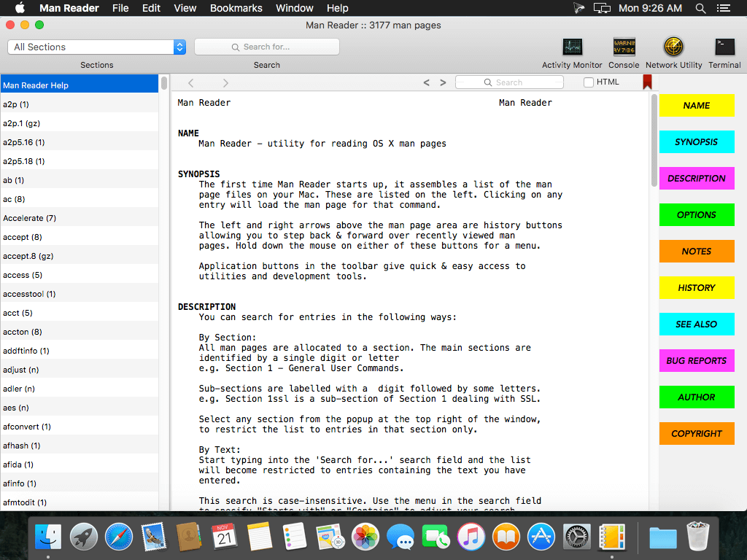Image resolution: width=747 pixels, height=560 pixels.
Task: Open iBooks in the Dock
Action: pyautogui.click(x=506, y=537)
